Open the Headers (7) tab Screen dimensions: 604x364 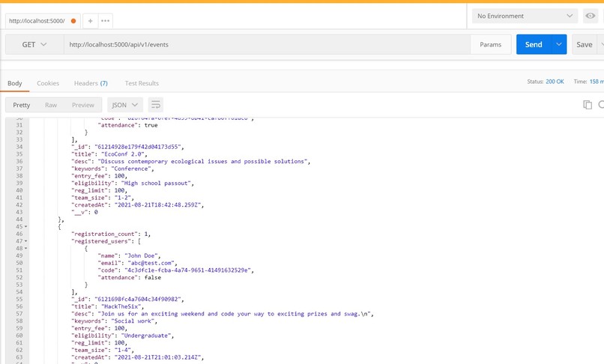pos(91,83)
